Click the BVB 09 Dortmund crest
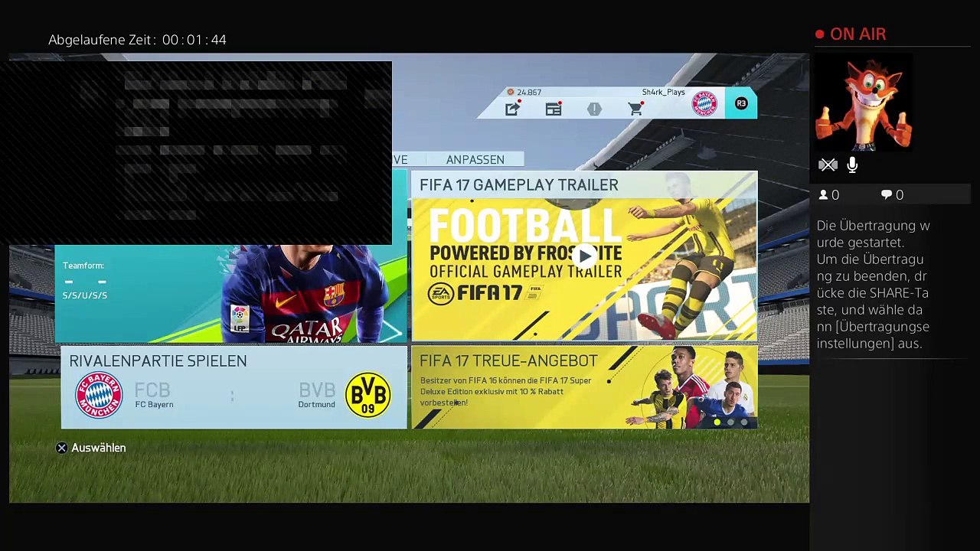Screen dimensions: 980x551 click(367, 395)
